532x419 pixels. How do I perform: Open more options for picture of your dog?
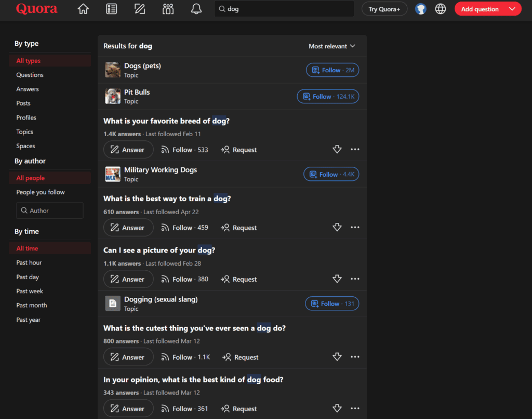(355, 279)
